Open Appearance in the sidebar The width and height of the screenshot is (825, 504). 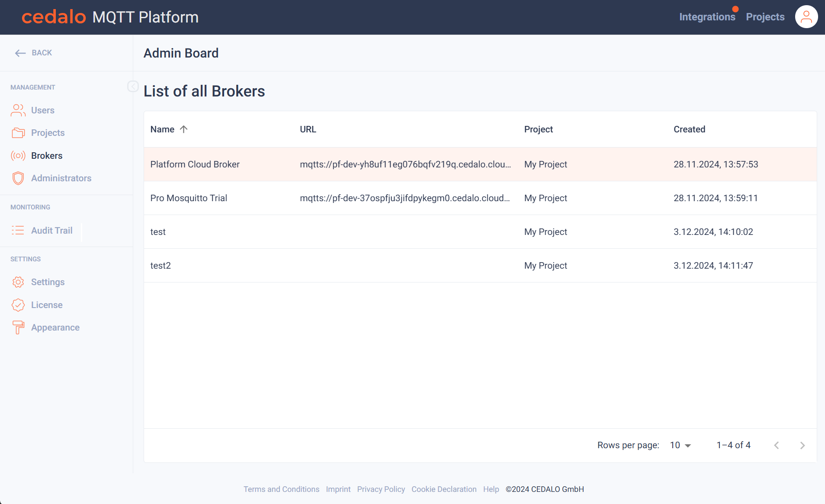point(55,327)
